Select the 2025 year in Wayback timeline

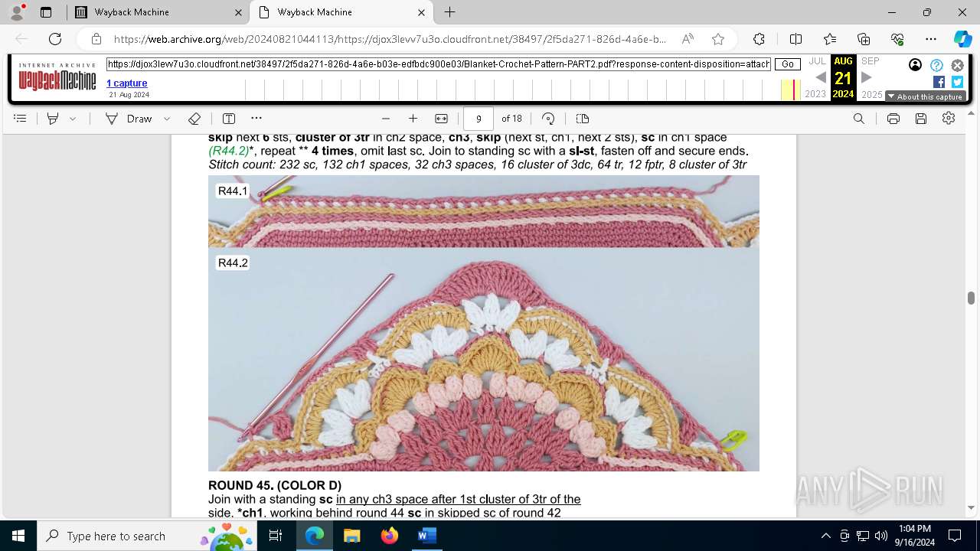[872, 94]
